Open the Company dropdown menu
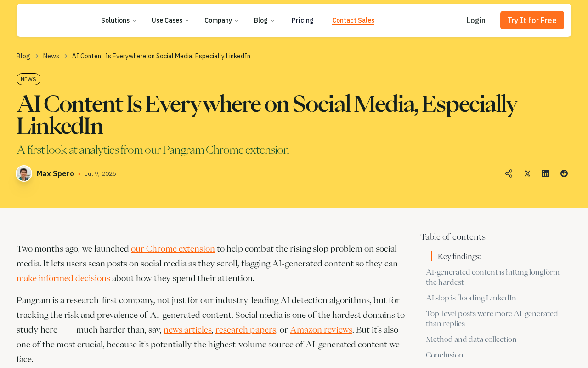This screenshot has width=588, height=368. click(221, 20)
